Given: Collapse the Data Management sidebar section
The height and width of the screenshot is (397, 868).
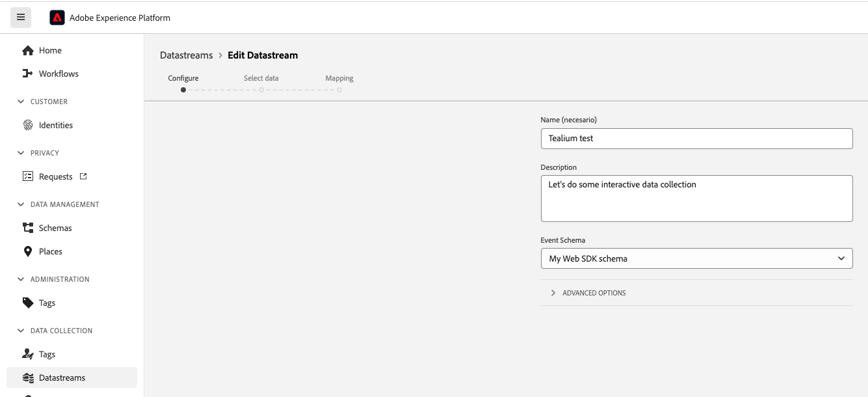Looking at the screenshot, I should [21, 204].
